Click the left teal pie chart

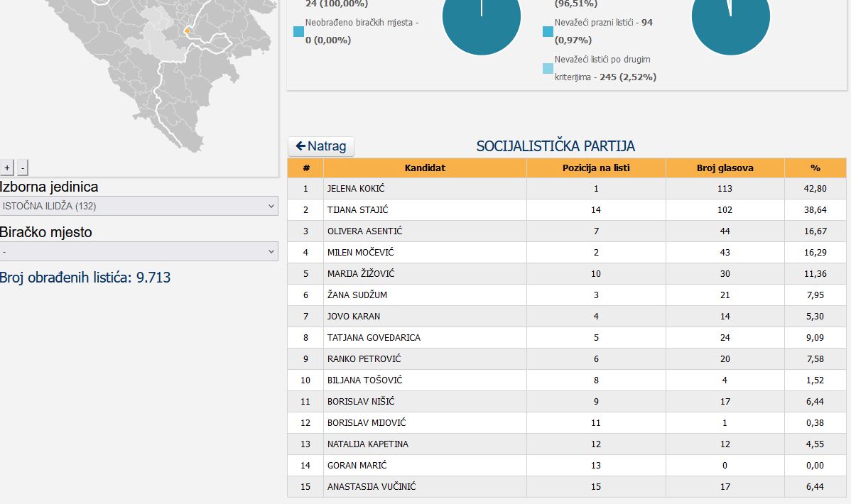click(x=482, y=16)
